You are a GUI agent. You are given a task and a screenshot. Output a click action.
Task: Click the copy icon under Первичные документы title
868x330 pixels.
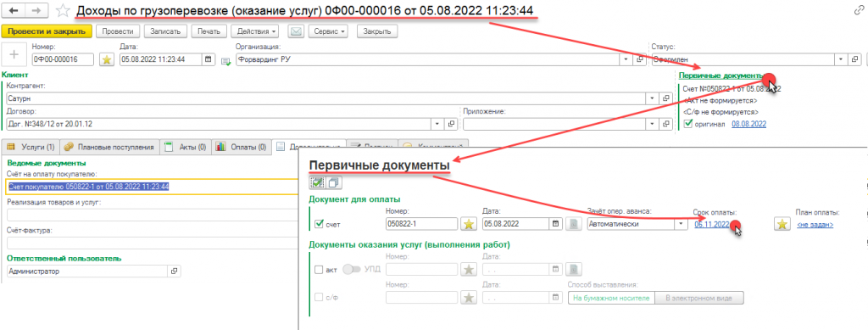click(334, 182)
